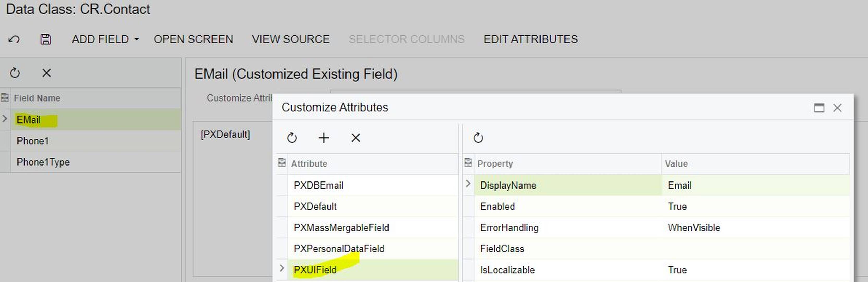Maximize the Customize Attributes dialog
The height and width of the screenshot is (282, 868).
(x=819, y=108)
